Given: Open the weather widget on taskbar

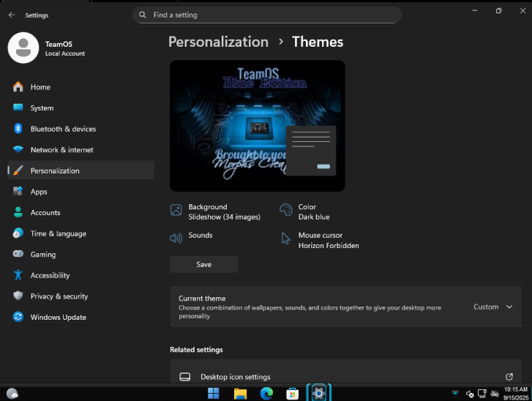Looking at the screenshot, I should click(12, 394).
